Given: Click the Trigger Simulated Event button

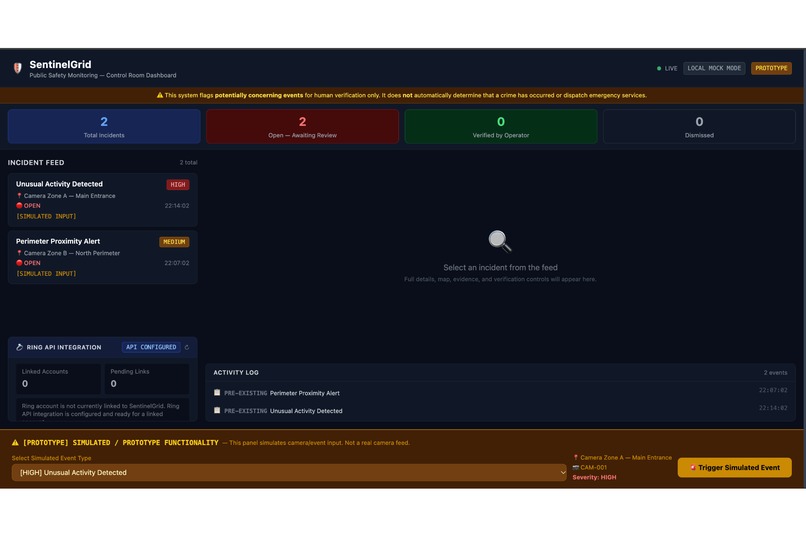Looking at the screenshot, I should tap(735, 468).
